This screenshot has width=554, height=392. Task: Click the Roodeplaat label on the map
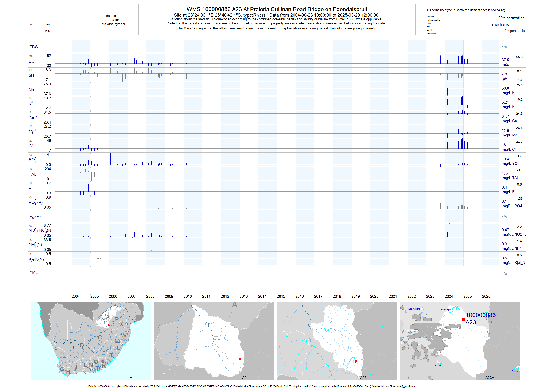(x=447, y=309)
